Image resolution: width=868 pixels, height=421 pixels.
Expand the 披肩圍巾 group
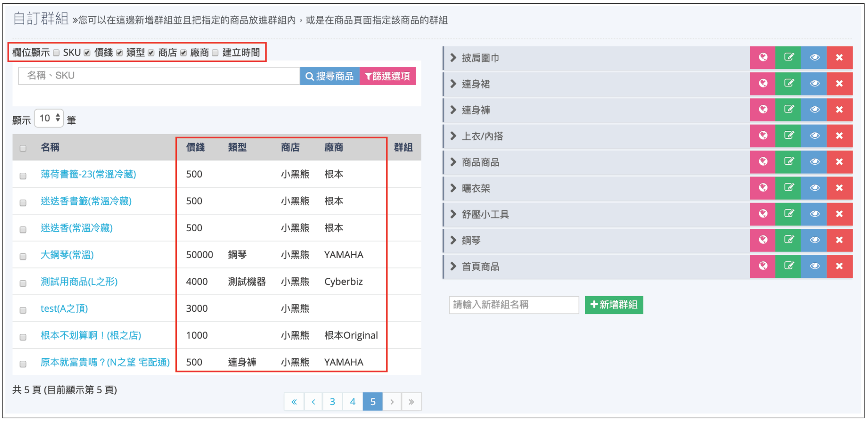[x=454, y=58]
